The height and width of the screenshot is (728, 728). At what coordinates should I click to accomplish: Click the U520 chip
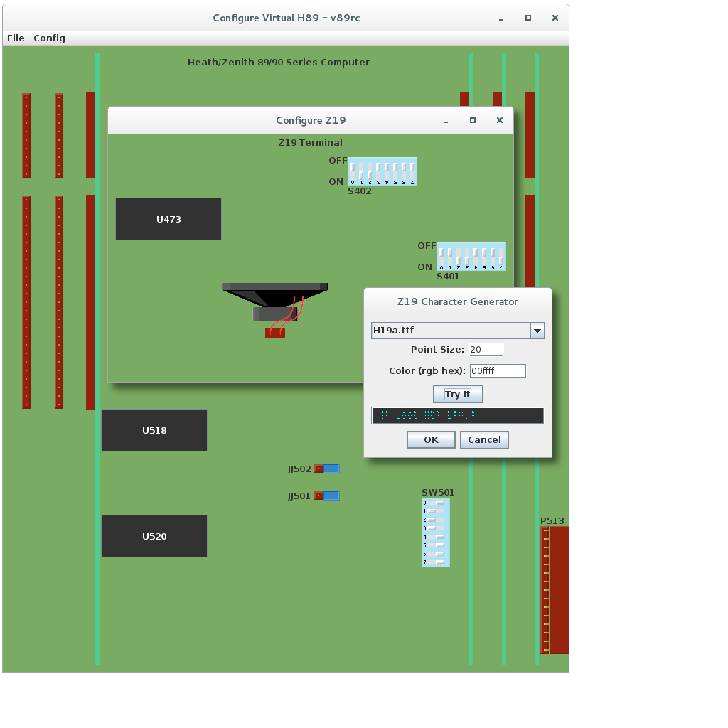[x=154, y=536]
